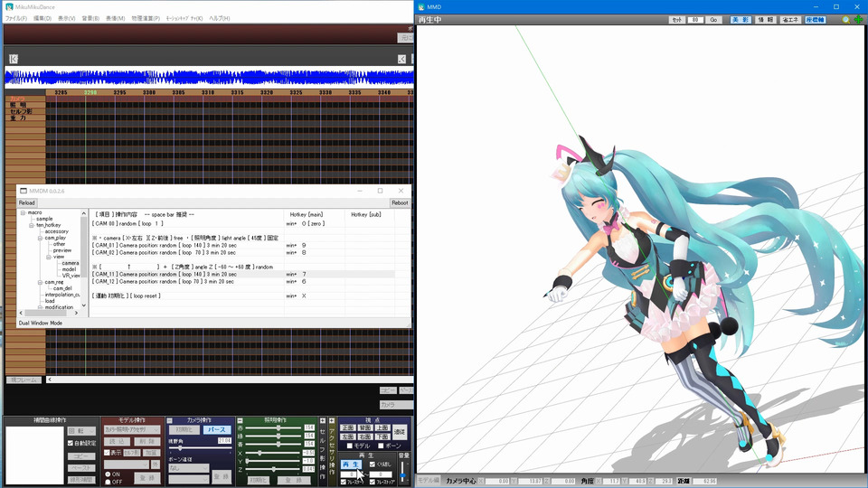The image size is (868, 488).
Task: Click the 赤 red light slider
Action: [273, 427]
